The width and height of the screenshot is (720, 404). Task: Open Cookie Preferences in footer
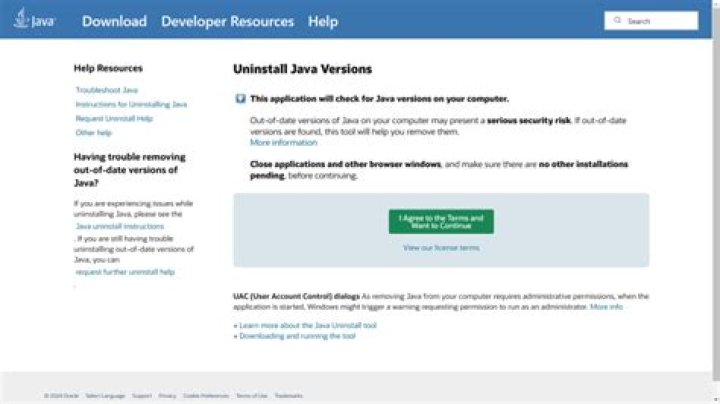click(x=206, y=396)
